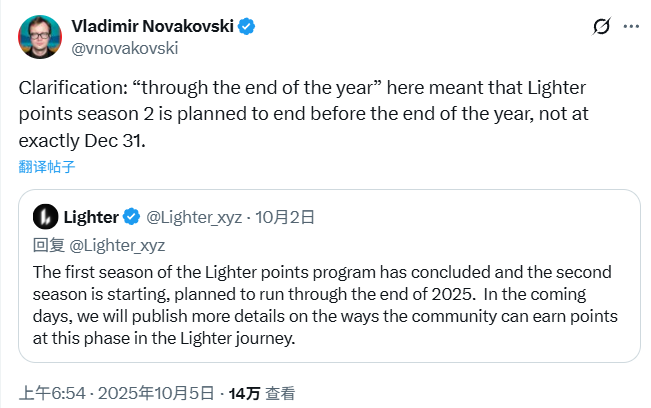
Task: Click the Lighter account avatar icon
Action: coord(45,217)
